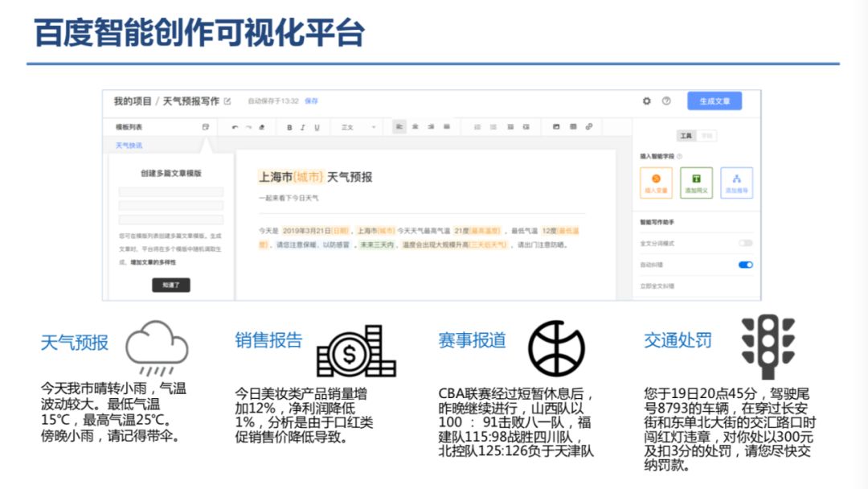Image resolution: width=868 pixels, height=489 pixels.
Task: Insert an unordered bullet list
Action: pyautogui.click(x=493, y=127)
